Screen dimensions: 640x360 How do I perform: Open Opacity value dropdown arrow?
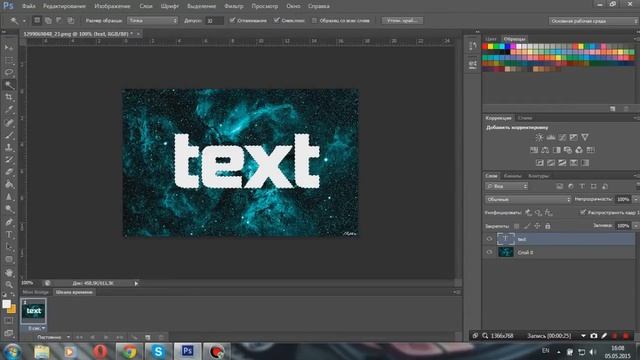pos(635,199)
